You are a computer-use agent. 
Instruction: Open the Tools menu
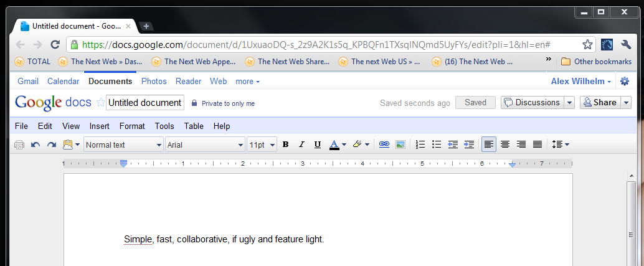pos(164,126)
